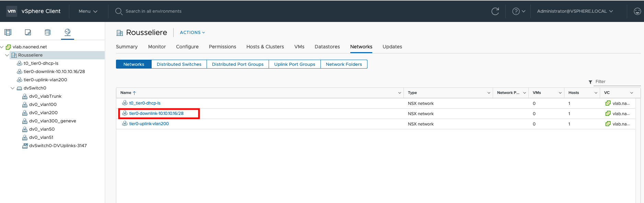This screenshot has width=644, height=203.
Task: Open the help question mark menu
Action: (x=518, y=11)
